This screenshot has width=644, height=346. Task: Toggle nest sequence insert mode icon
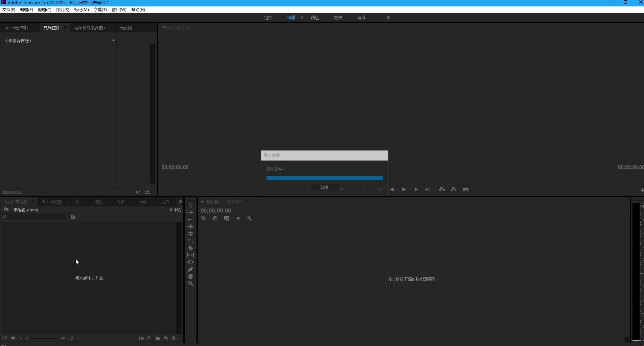[203, 219]
